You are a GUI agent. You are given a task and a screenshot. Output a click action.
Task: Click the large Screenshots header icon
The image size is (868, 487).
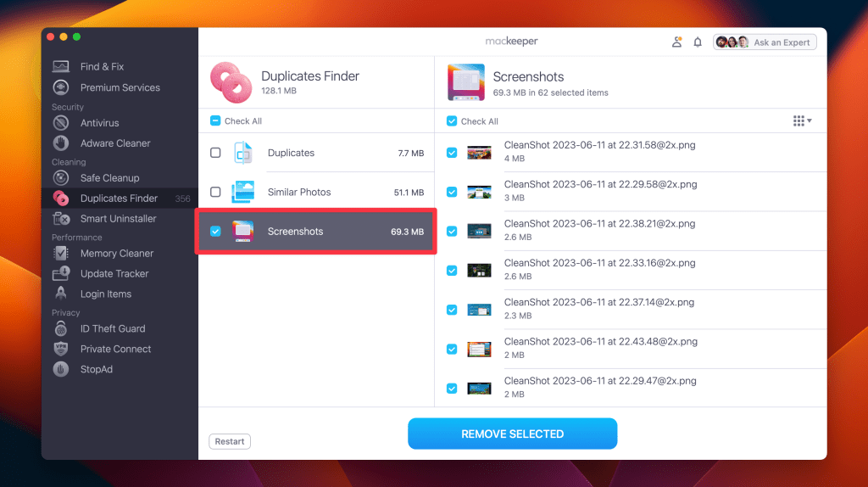click(466, 82)
